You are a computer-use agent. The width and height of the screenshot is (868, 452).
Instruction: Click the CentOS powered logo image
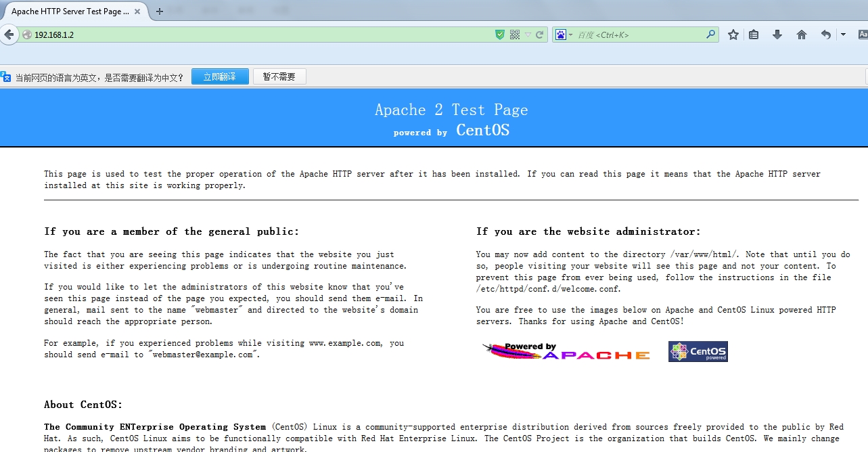coord(698,351)
